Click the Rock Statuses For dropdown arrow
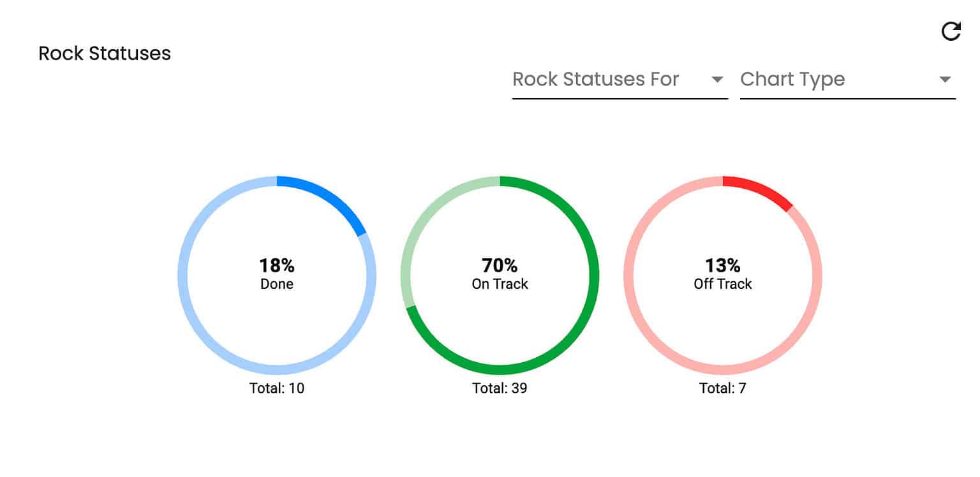 pos(717,80)
